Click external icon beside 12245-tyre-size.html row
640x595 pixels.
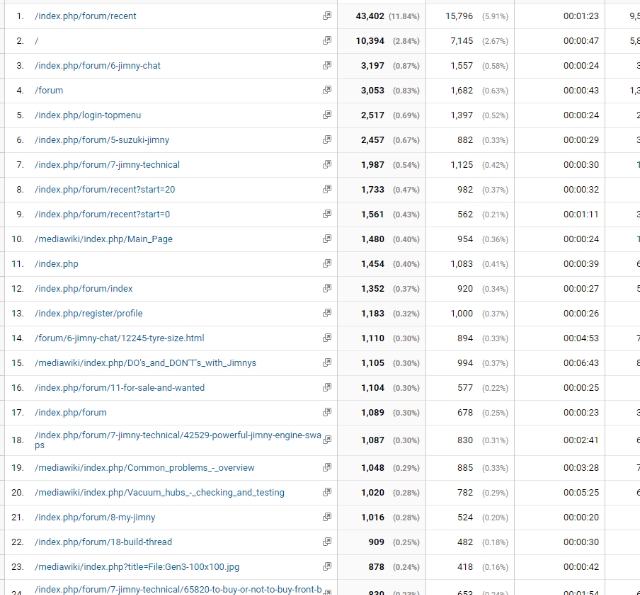[x=327, y=338]
